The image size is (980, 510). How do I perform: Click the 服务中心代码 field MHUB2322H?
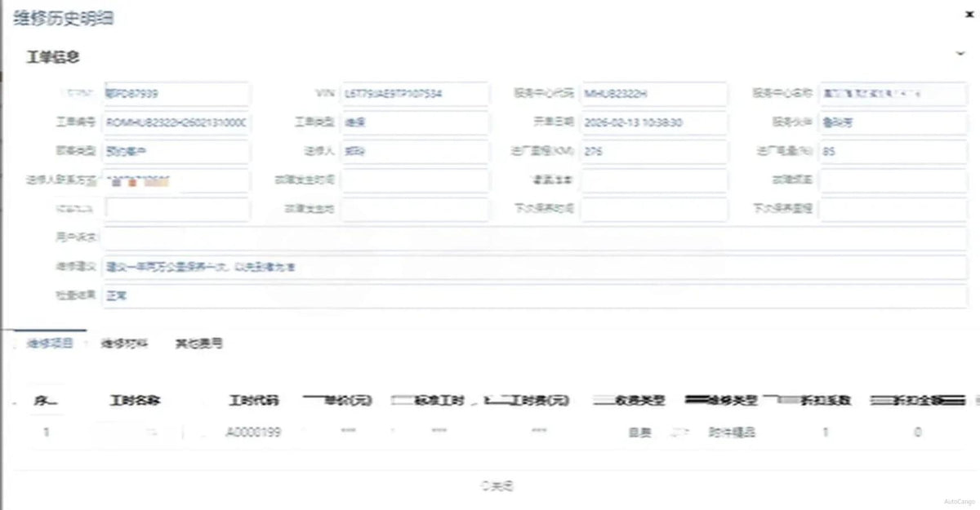653,94
